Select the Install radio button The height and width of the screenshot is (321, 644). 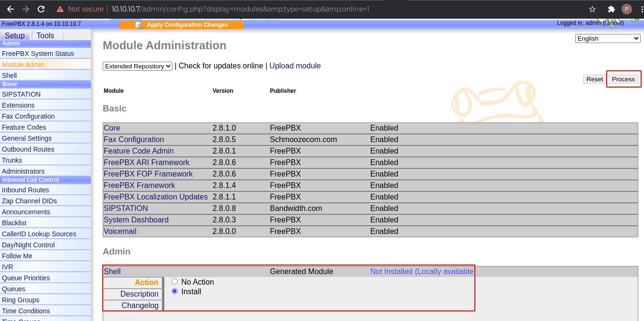tap(174, 291)
